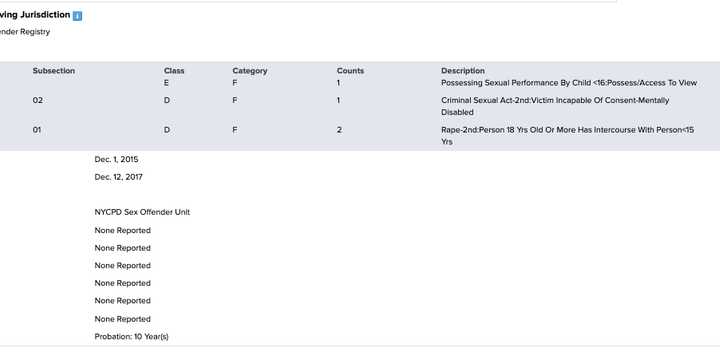Click the Rape-2nd offense description row
The height and width of the screenshot is (360, 720).
click(568, 135)
